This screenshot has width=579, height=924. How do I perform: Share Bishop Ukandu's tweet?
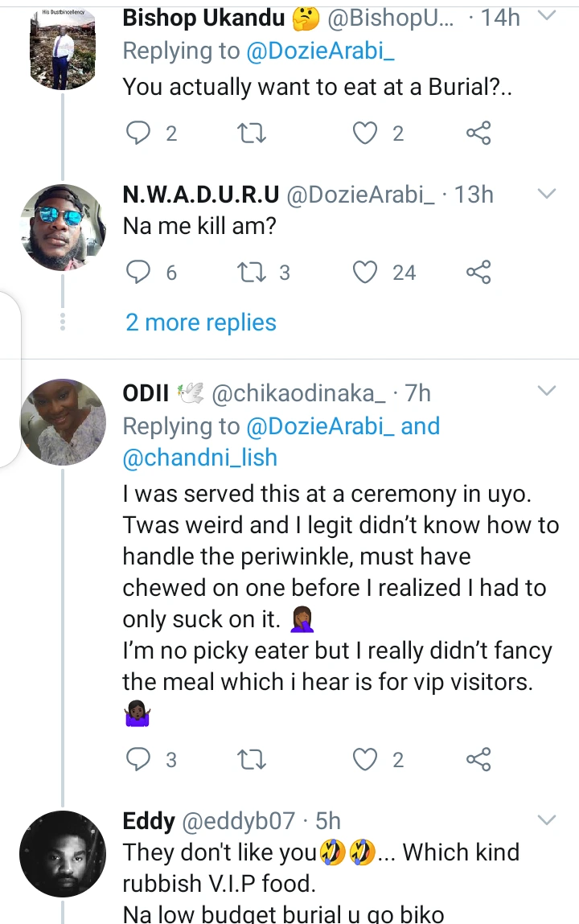click(478, 133)
